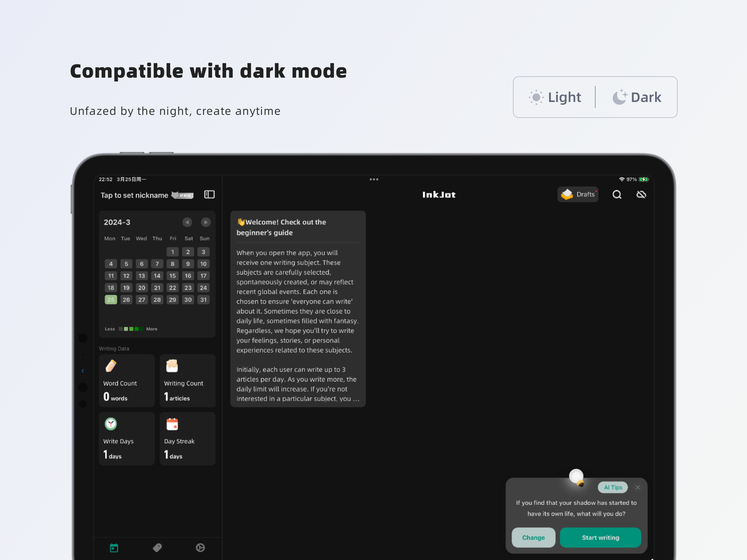Open the Welcome beginner's guide card

pyautogui.click(x=298, y=309)
